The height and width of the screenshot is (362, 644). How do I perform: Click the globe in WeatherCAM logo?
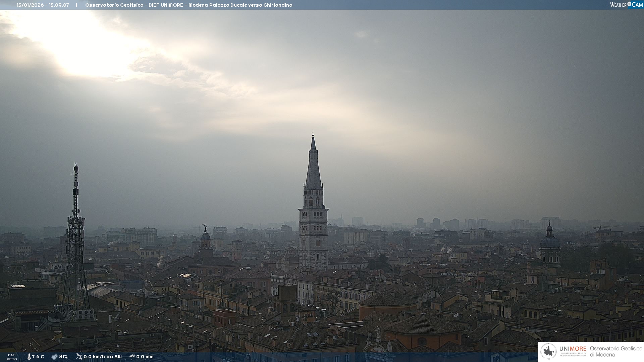pyautogui.click(x=629, y=4)
